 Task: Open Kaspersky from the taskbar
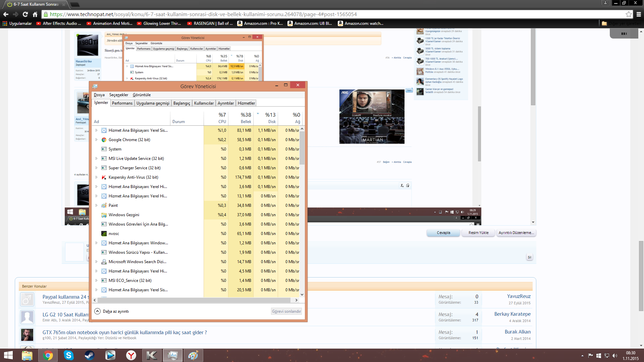point(152,355)
